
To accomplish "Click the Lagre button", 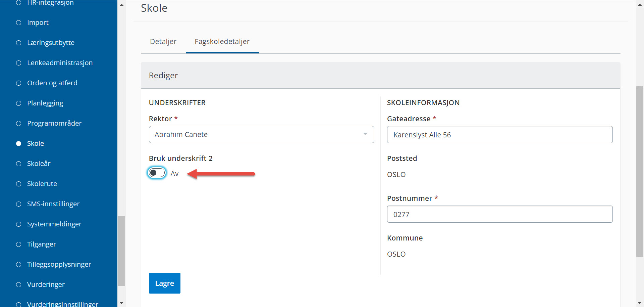I will pyautogui.click(x=164, y=283).
